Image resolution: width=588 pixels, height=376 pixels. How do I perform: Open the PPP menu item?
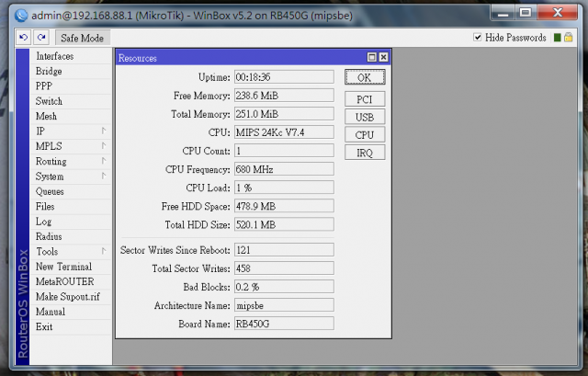pyautogui.click(x=71, y=86)
